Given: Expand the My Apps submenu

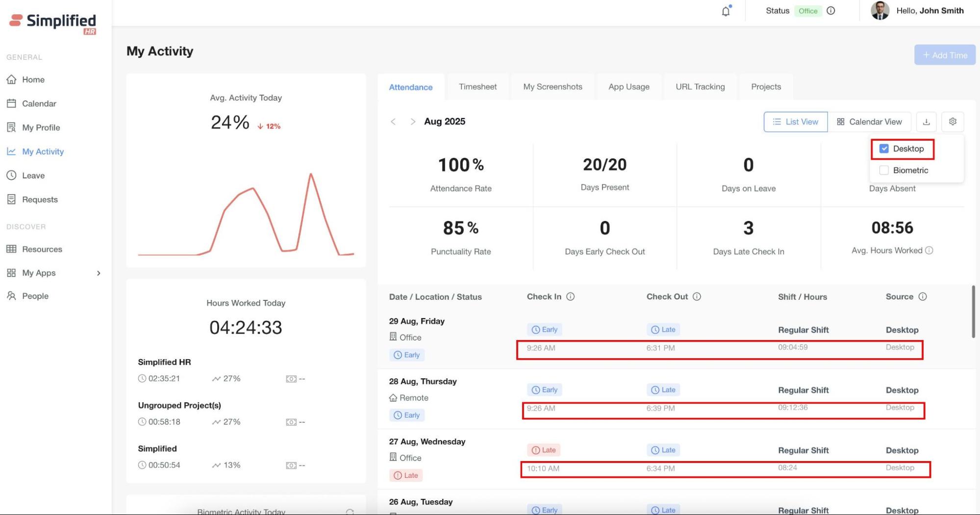Looking at the screenshot, I should point(99,273).
